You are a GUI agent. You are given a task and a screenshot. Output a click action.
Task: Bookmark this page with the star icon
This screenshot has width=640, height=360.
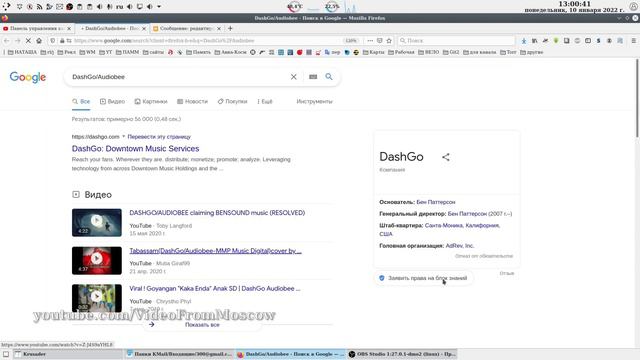pos(389,41)
